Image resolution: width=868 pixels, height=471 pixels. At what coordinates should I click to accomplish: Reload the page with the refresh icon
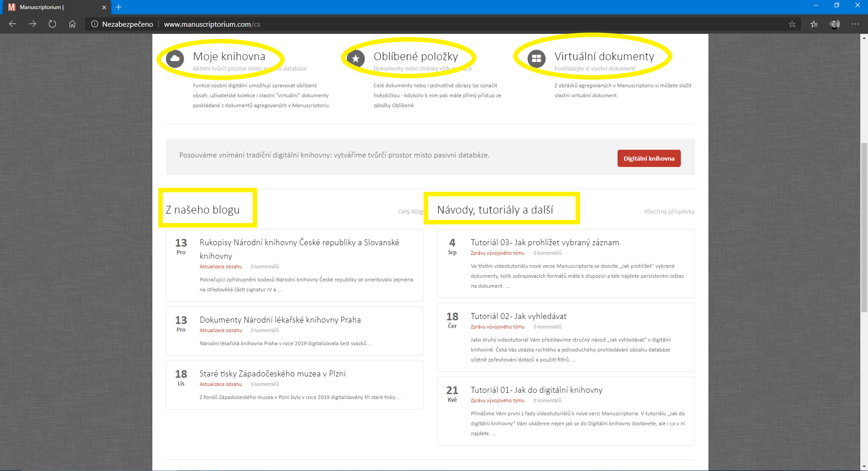[x=52, y=24]
